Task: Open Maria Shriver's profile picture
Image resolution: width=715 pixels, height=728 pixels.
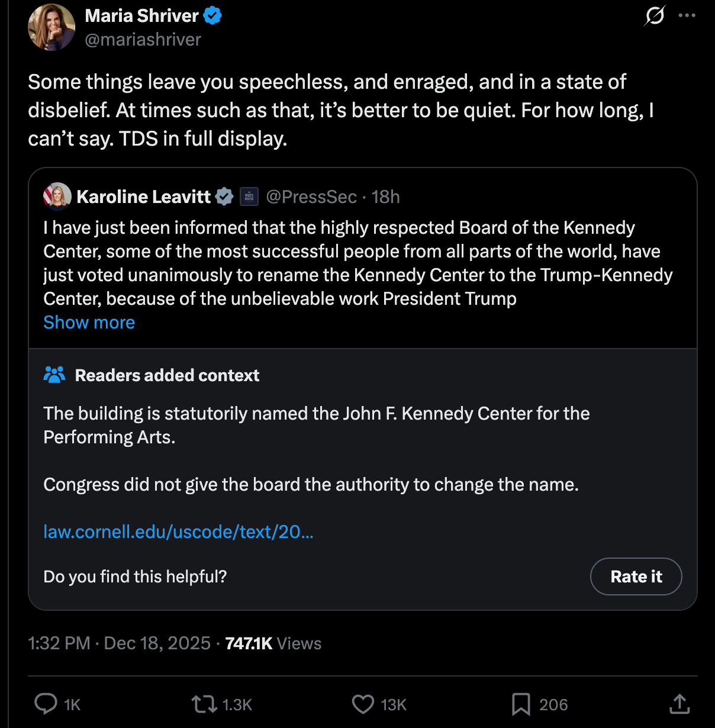Action: tap(51, 27)
